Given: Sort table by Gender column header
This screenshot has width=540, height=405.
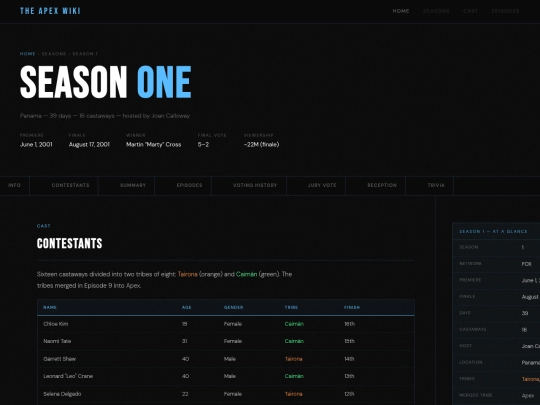Looking at the screenshot, I should point(233,307).
